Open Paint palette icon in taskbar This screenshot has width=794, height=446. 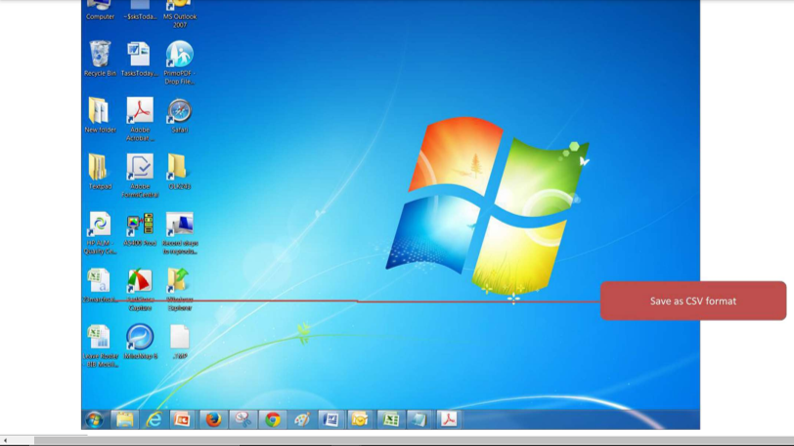[302, 420]
